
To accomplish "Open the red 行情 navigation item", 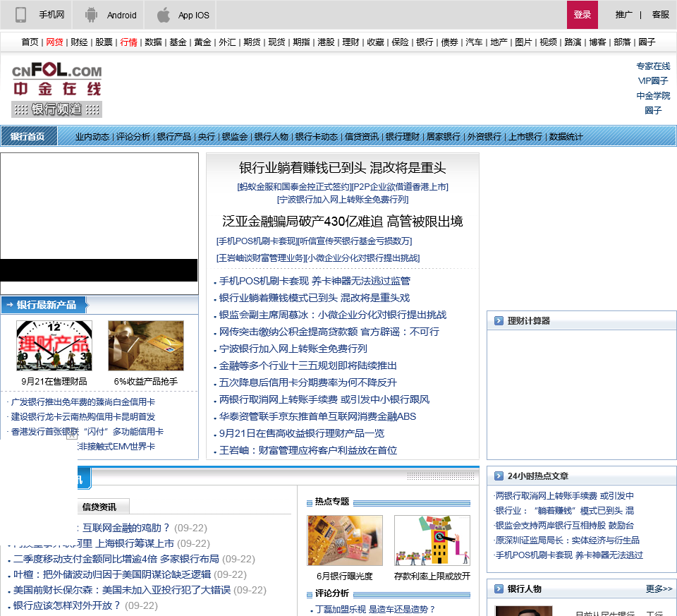I will click(128, 42).
